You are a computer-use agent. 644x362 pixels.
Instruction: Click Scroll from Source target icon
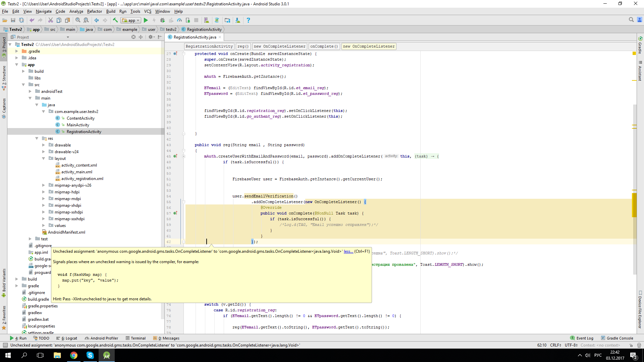[x=133, y=37]
